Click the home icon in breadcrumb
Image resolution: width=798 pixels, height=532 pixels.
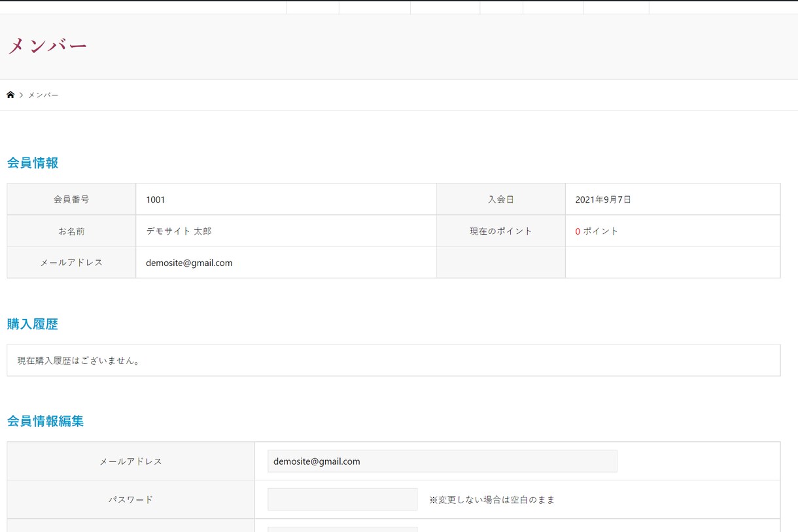tap(10, 95)
